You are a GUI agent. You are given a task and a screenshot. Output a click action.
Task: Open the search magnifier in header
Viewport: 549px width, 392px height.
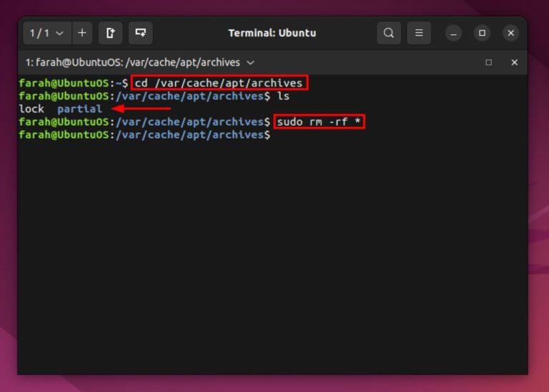388,33
